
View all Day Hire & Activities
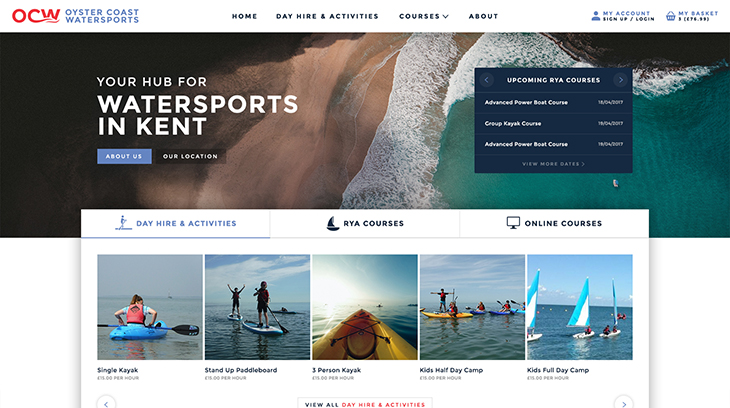coord(365,403)
